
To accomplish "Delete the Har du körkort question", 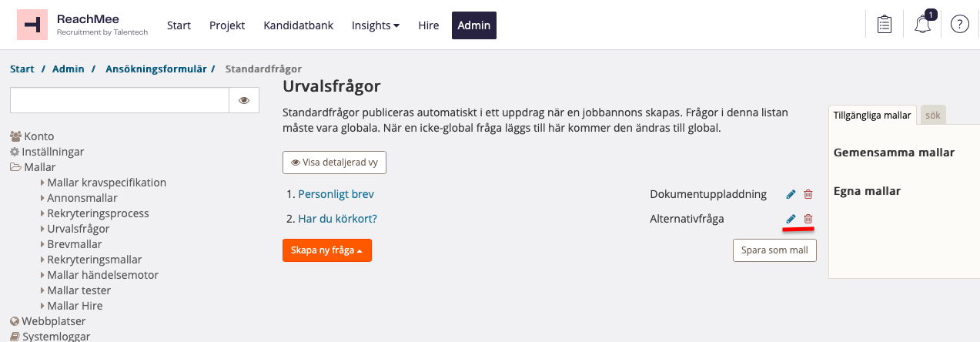I will click(808, 220).
